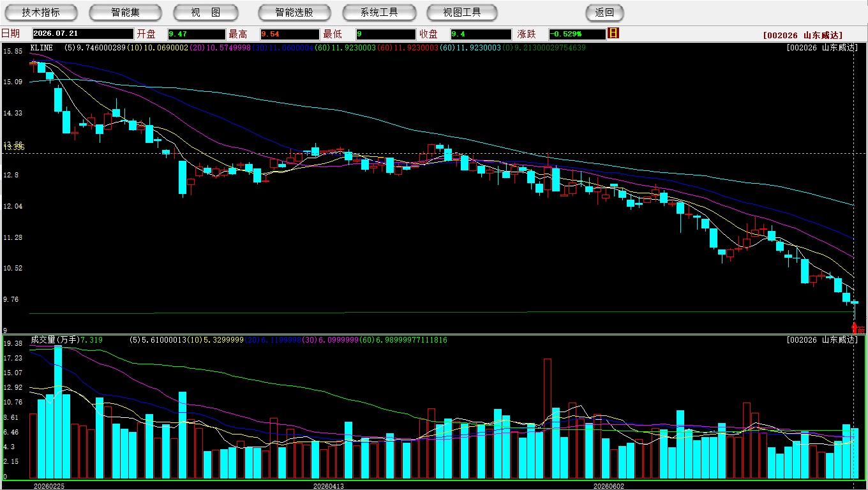Click the date field 2026.07.21
868x490 pixels.
[x=83, y=34]
